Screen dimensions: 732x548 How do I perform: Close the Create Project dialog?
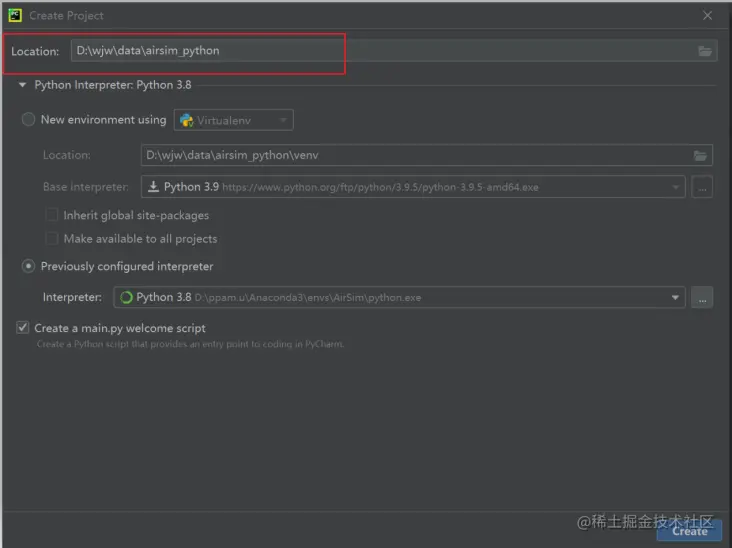(x=707, y=15)
